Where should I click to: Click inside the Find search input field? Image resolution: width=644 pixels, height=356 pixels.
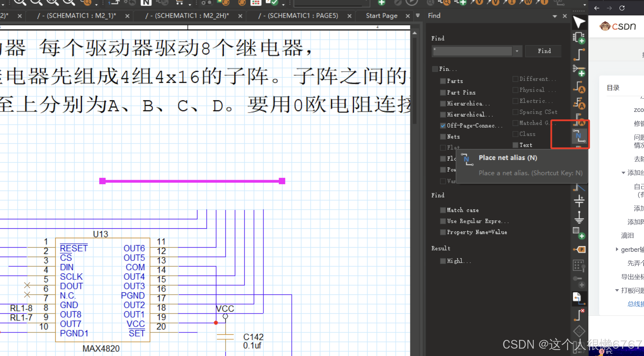tap(472, 51)
